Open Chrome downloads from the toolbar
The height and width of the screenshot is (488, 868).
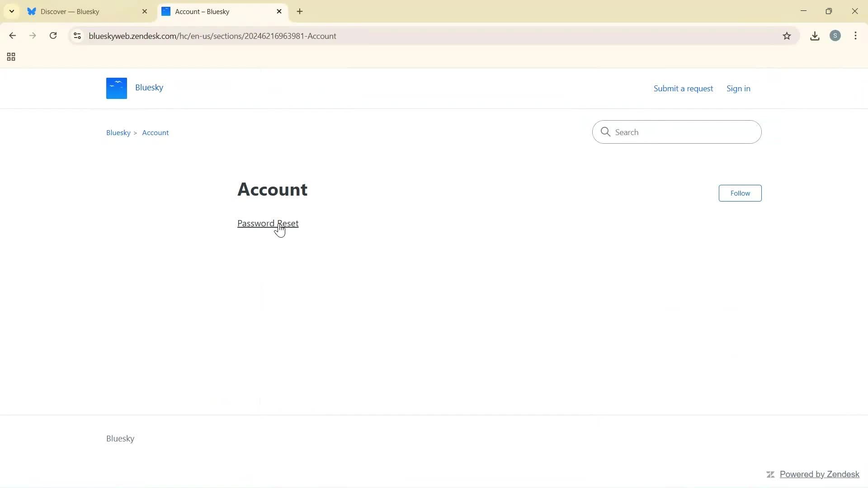815,36
